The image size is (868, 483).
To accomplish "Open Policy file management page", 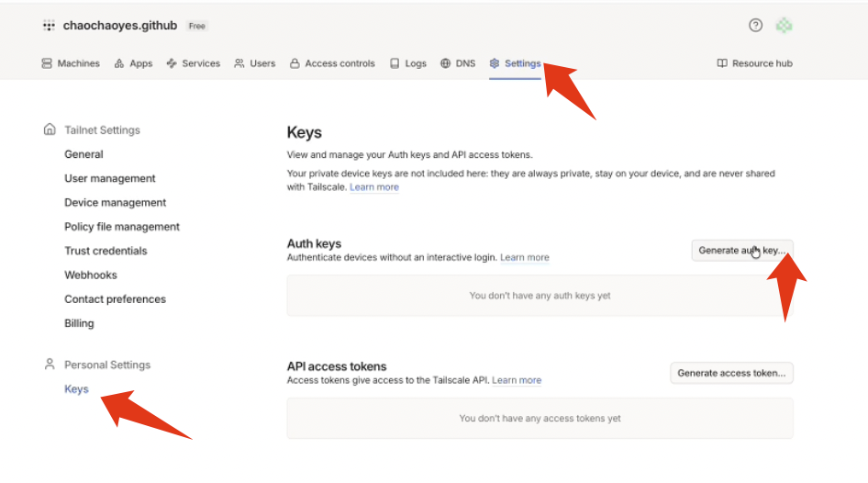I will tap(122, 227).
